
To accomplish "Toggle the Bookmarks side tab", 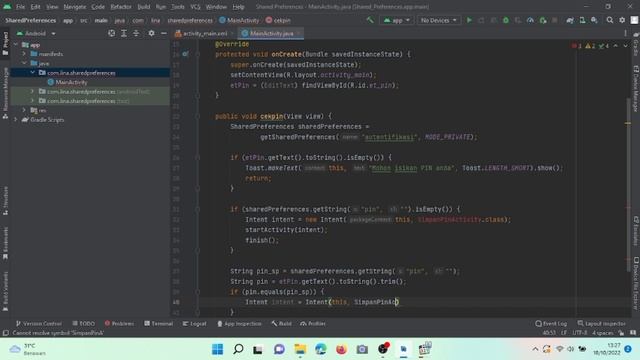I will click(x=5, y=244).
